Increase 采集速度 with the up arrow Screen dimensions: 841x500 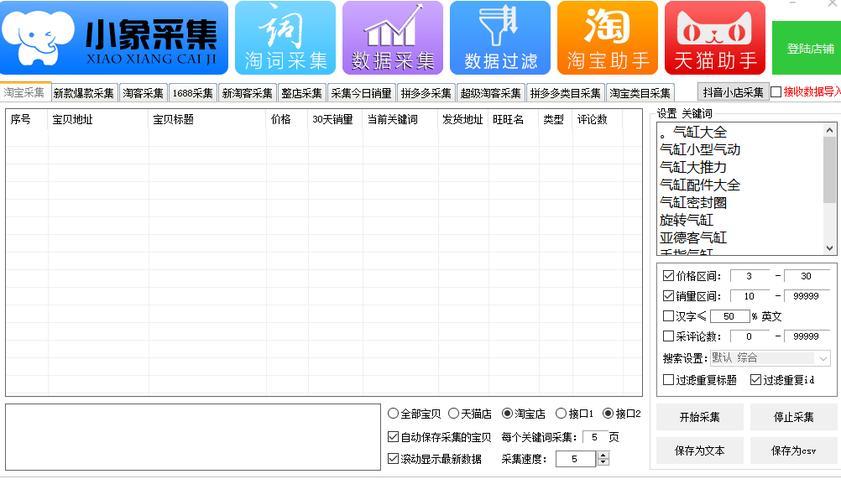(x=603, y=454)
